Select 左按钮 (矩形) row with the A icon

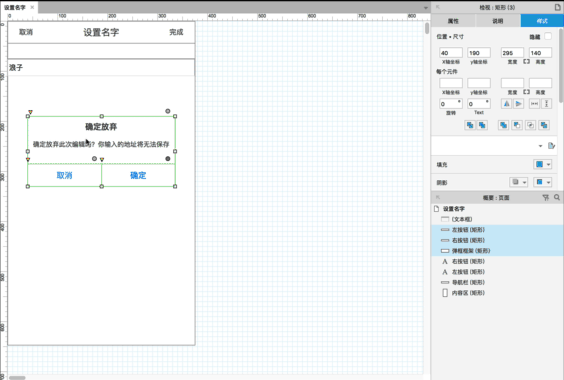(497, 272)
